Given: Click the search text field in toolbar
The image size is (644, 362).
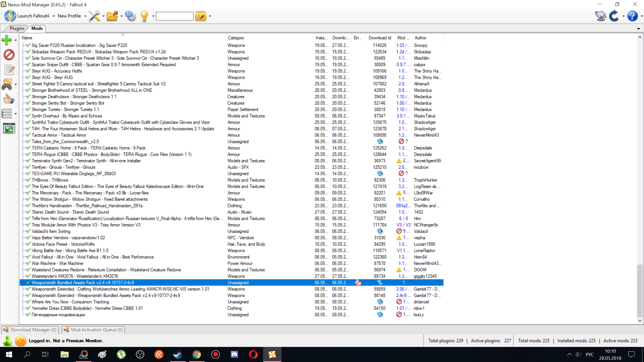Looking at the screenshot, I should pos(175,16).
